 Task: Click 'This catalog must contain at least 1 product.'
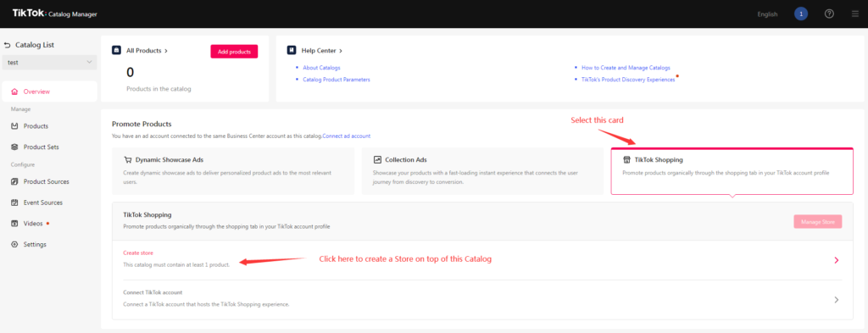(x=176, y=264)
